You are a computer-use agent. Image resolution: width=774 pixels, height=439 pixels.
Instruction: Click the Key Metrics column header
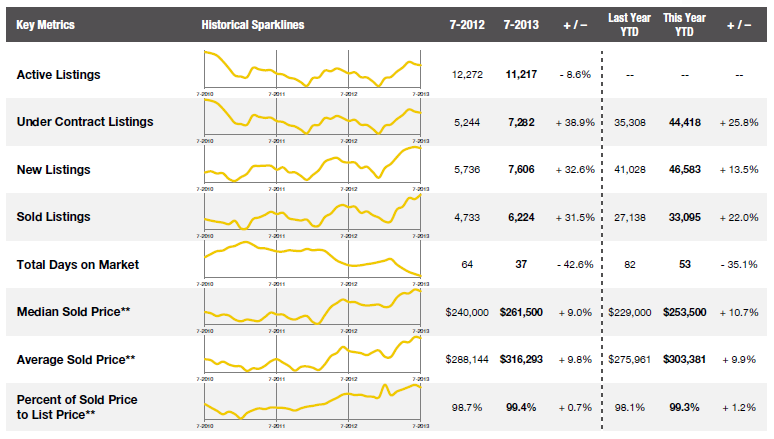pyautogui.click(x=46, y=24)
